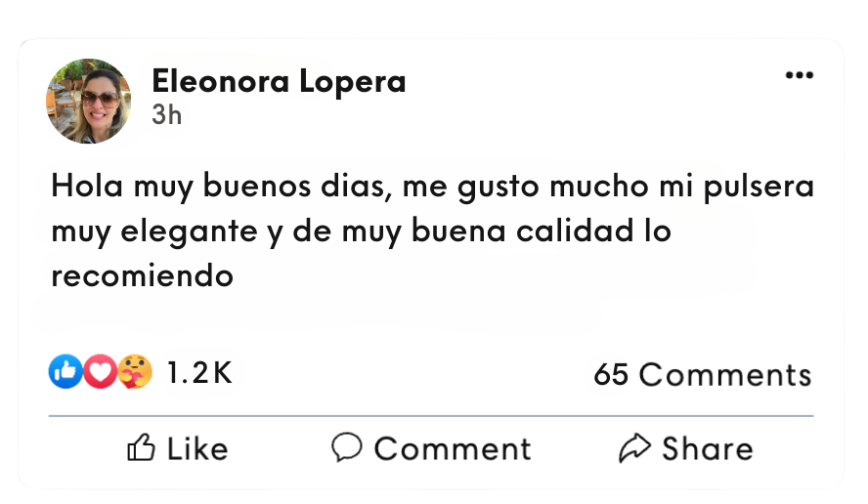868x504 pixels.
Task: Click the care hug emoji reaction icon
Action: point(135,371)
